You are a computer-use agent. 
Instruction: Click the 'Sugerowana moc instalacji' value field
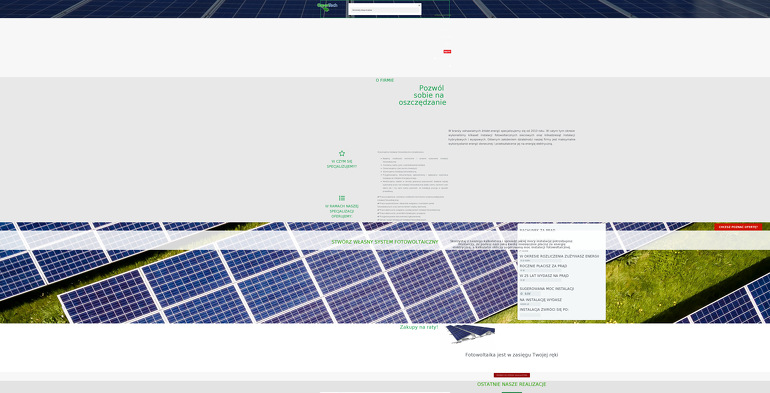point(530,294)
